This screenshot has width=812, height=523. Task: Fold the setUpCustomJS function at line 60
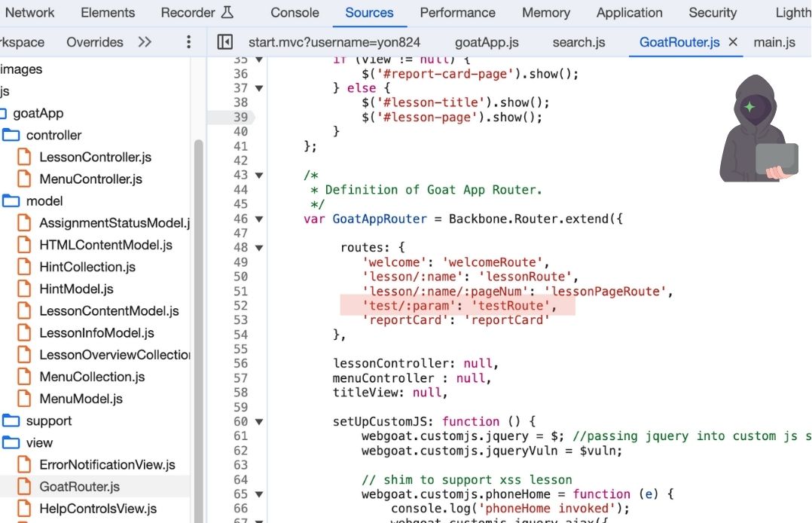click(259, 422)
